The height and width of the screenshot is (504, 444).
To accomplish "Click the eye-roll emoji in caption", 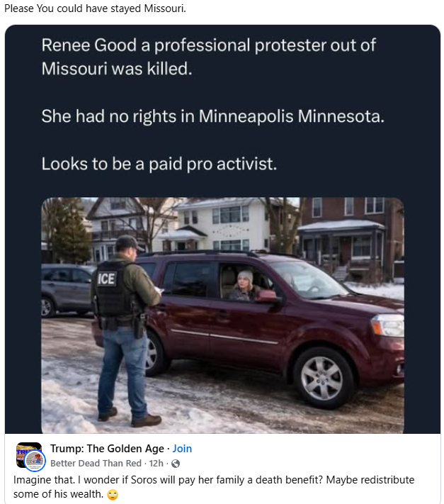I will click(x=113, y=494).
